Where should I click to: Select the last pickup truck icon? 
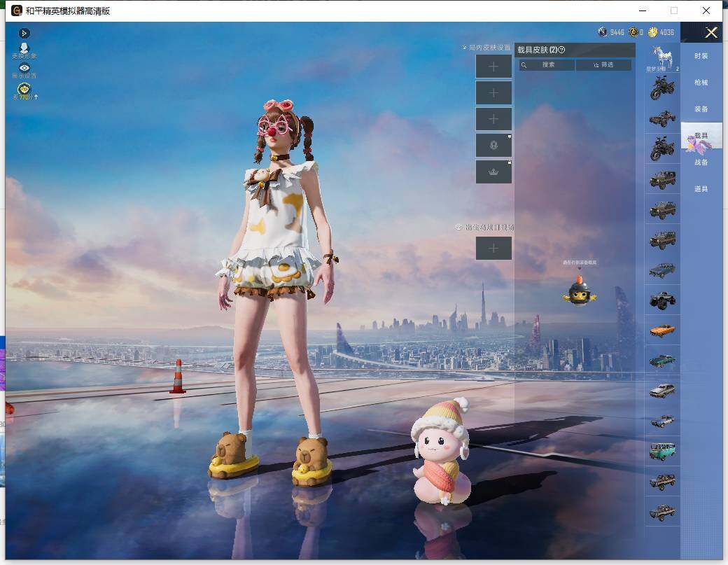(662, 512)
